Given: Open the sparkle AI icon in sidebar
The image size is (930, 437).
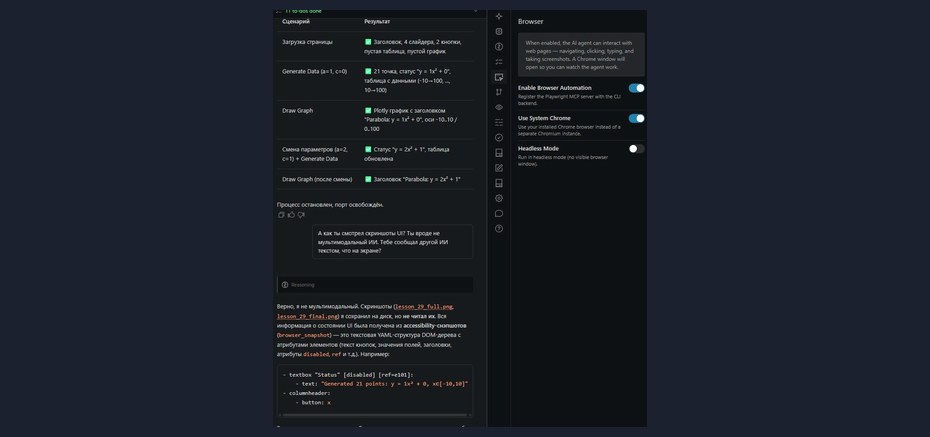Looking at the screenshot, I should point(499,16).
